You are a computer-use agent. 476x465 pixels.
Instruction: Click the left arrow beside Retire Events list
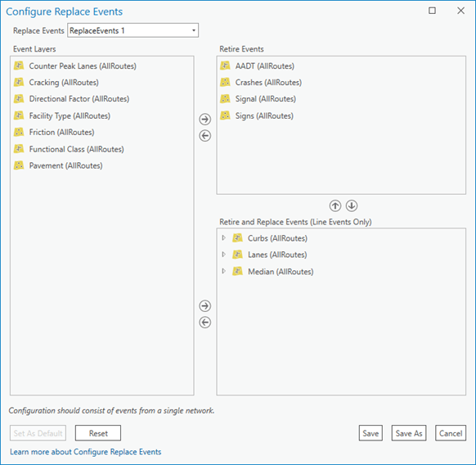(x=205, y=136)
